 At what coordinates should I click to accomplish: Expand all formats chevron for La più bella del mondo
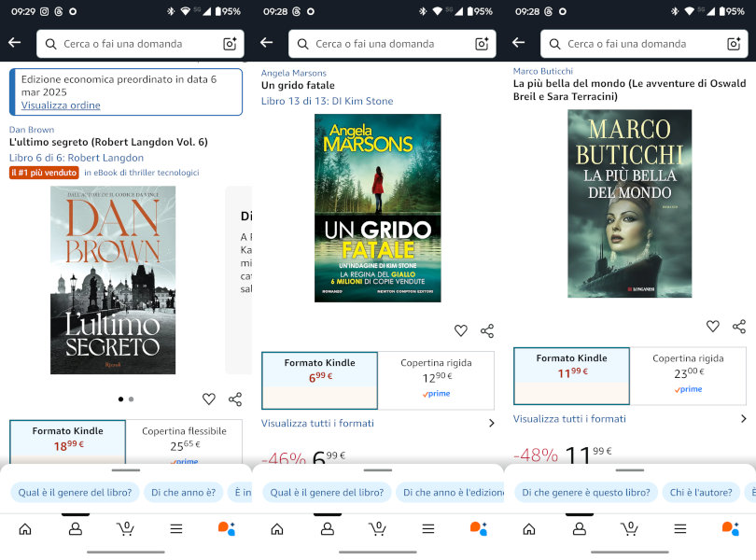point(744,419)
